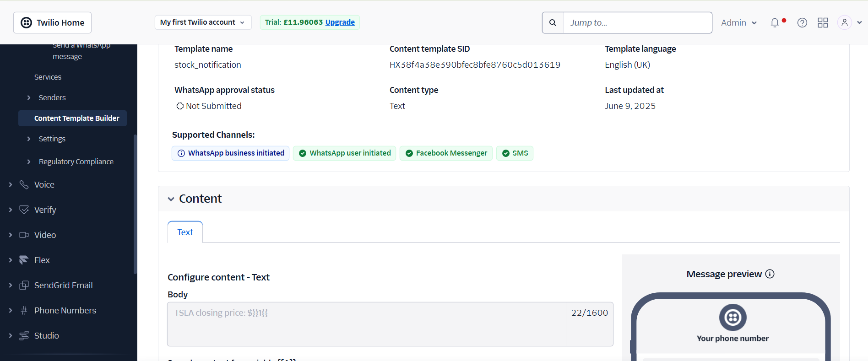This screenshot has width=868, height=361.
Task: Click the Upgrade link
Action: [340, 22]
